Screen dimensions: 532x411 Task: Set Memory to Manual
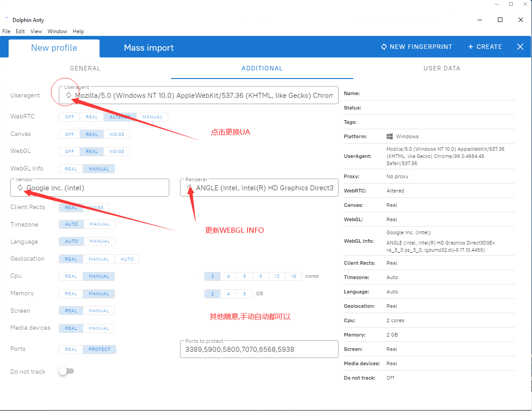click(99, 294)
